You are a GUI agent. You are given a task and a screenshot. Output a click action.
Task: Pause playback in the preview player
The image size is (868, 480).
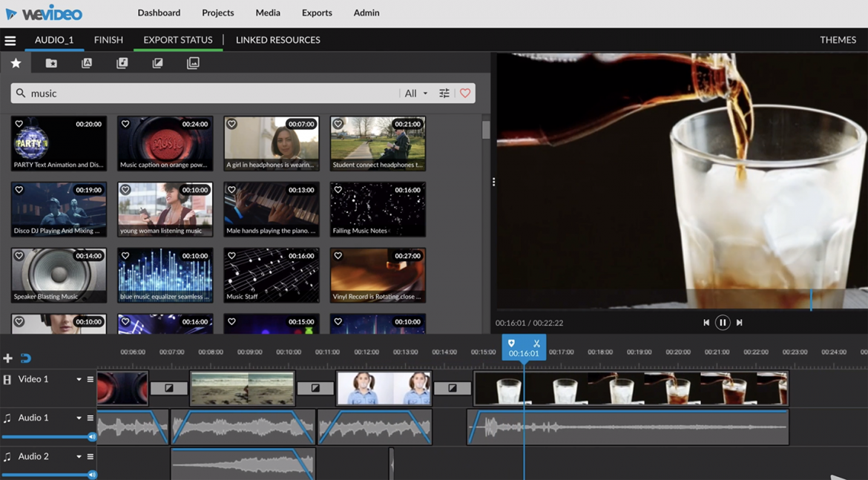(x=722, y=322)
